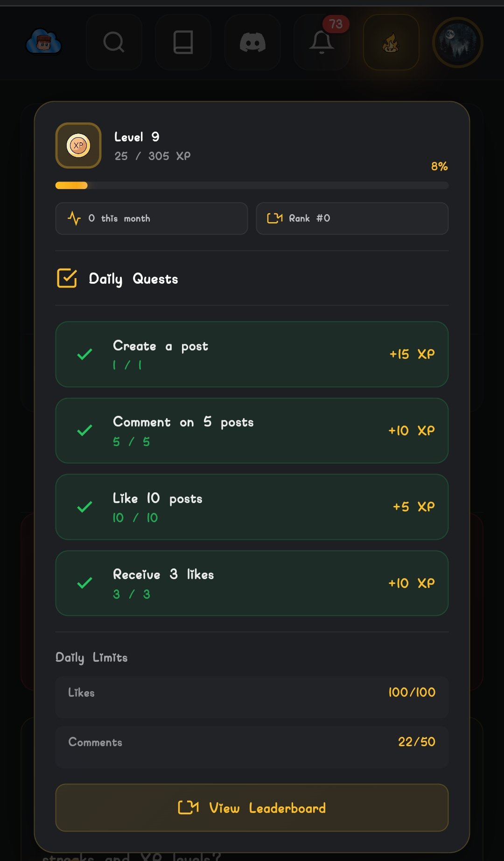The height and width of the screenshot is (861, 504).
Task: Click checkmark on Comment on 5 posts
Action: 84,430
